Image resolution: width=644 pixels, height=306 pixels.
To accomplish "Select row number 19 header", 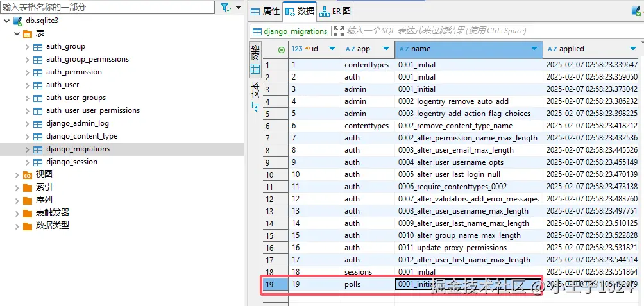I will (x=275, y=284).
